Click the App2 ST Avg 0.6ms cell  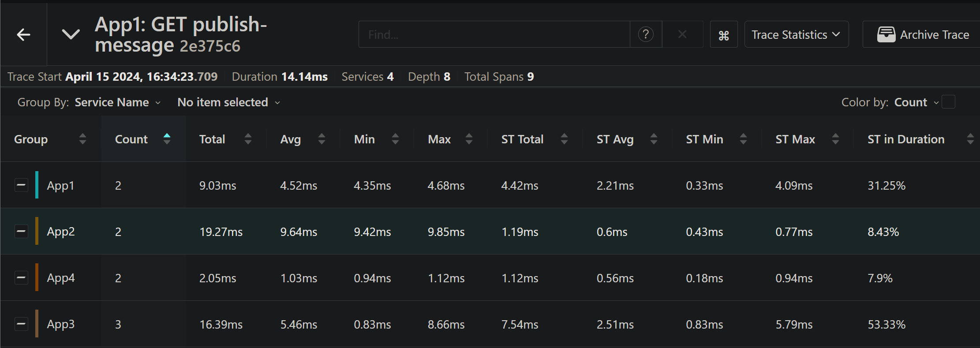pyautogui.click(x=612, y=232)
